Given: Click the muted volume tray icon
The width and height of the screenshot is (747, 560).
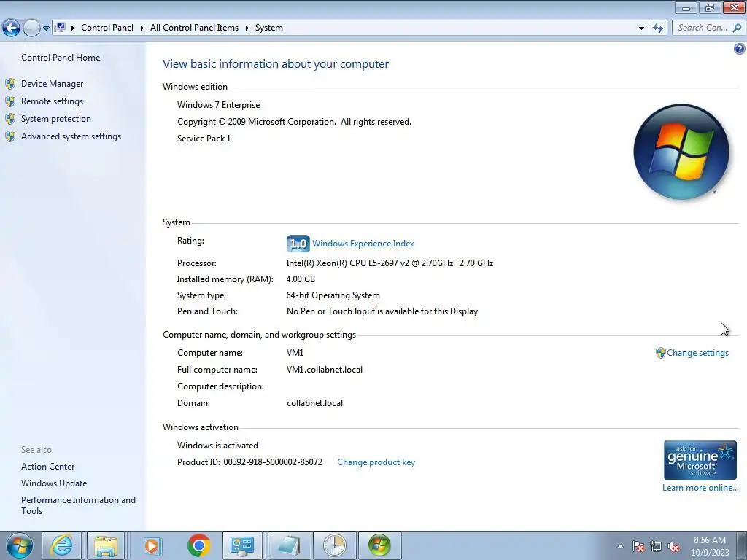Looking at the screenshot, I should pyautogui.click(x=673, y=546).
